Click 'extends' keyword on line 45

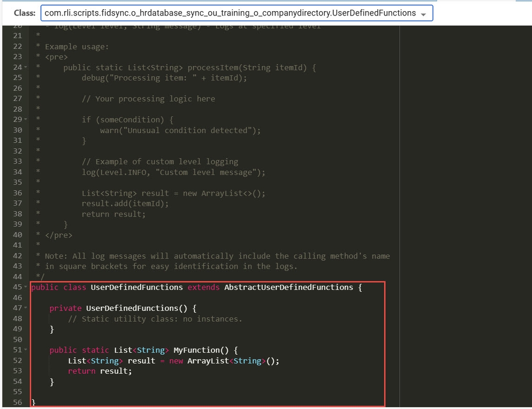(x=204, y=287)
